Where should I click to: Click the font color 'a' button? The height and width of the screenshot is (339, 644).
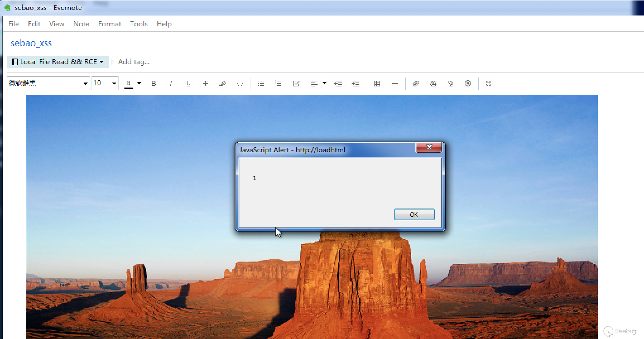[x=129, y=84]
